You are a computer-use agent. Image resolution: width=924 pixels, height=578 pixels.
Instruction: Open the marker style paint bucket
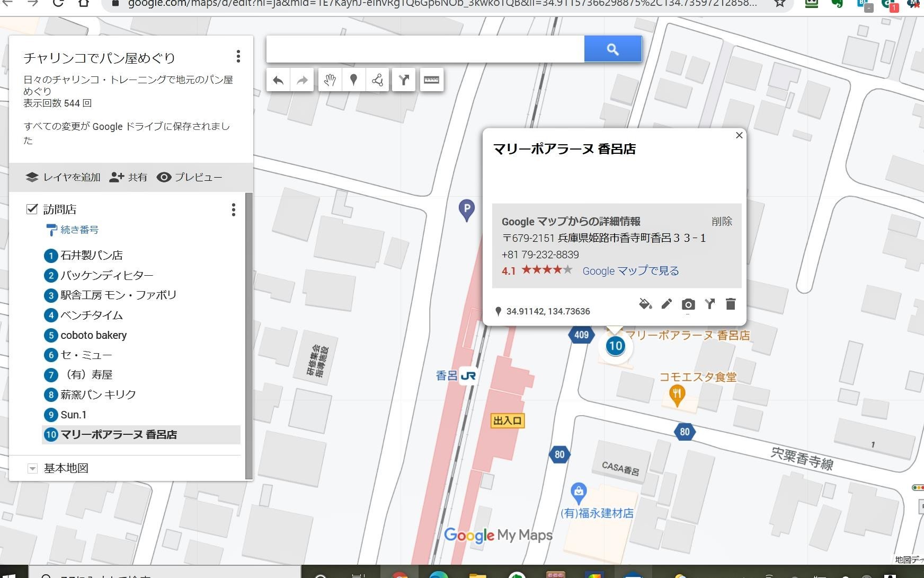point(645,304)
